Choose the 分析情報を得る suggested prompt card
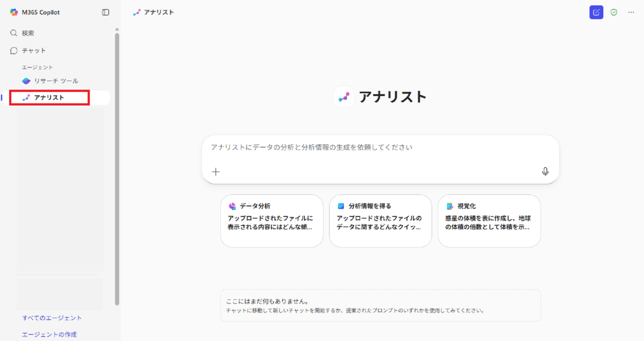This screenshot has width=644, height=341. [x=380, y=221]
